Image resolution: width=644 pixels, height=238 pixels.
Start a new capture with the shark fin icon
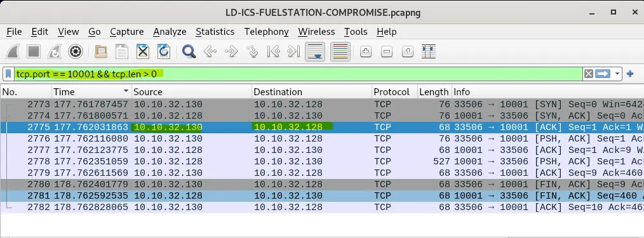click(x=13, y=51)
